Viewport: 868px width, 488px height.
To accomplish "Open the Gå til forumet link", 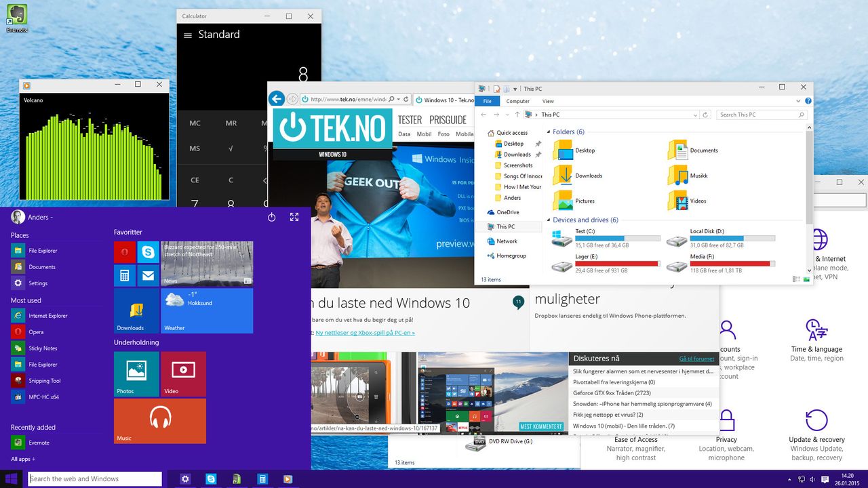I will click(x=696, y=359).
